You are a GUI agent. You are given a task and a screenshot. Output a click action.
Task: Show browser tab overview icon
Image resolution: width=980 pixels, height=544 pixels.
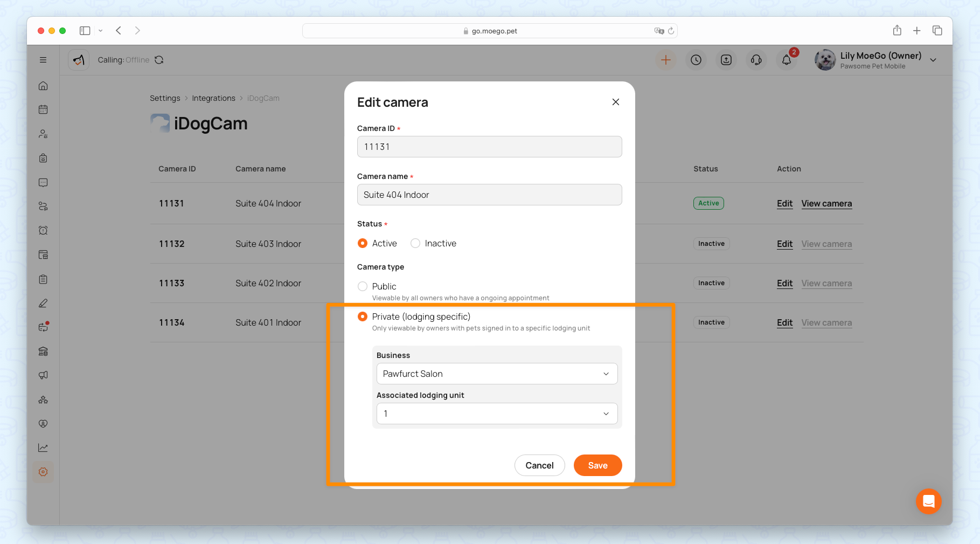click(937, 31)
